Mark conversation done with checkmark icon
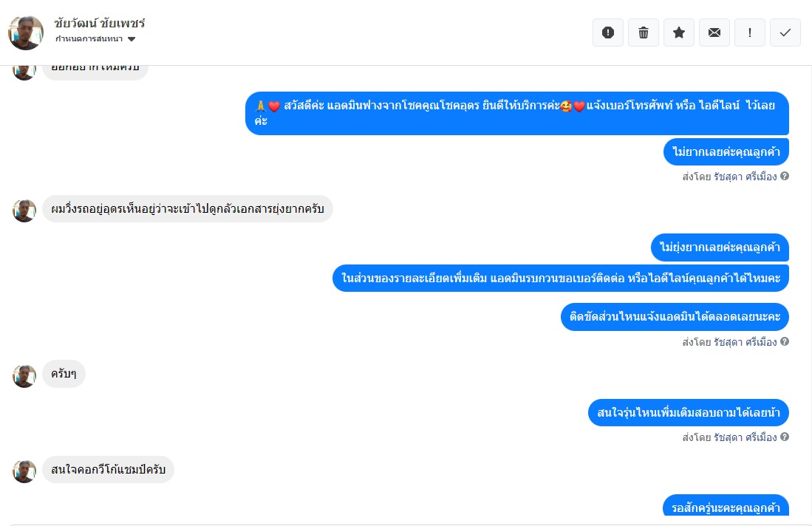 pos(785,33)
